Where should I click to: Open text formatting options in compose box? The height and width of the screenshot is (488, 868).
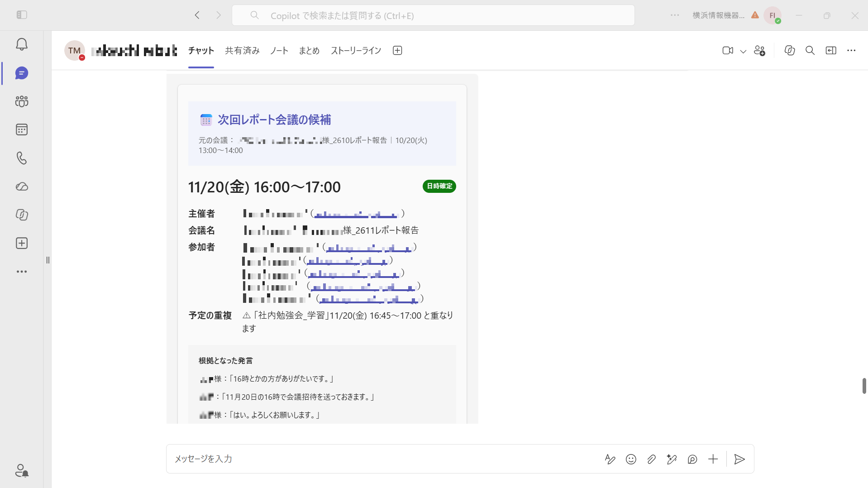tap(610, 459)
